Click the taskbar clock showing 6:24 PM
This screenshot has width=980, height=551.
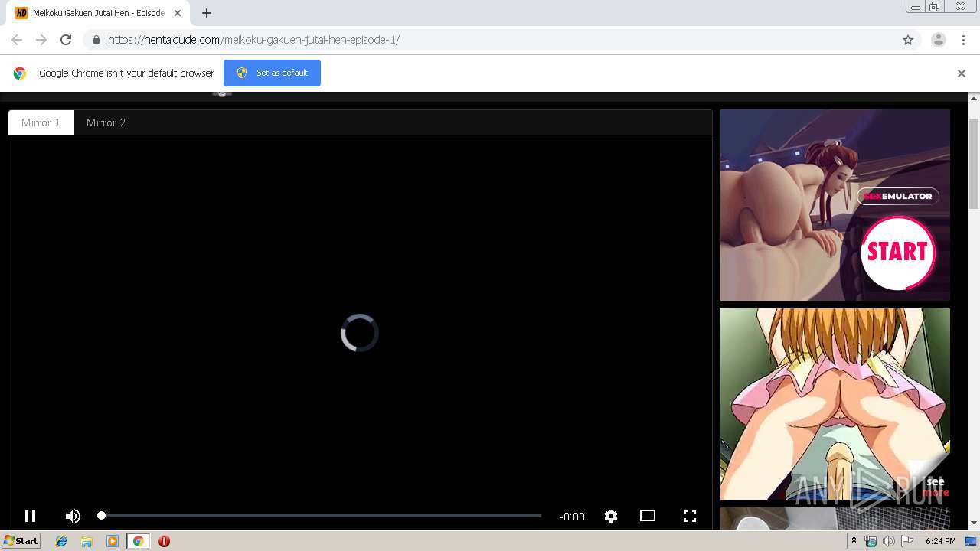click(x=940, y=541)
